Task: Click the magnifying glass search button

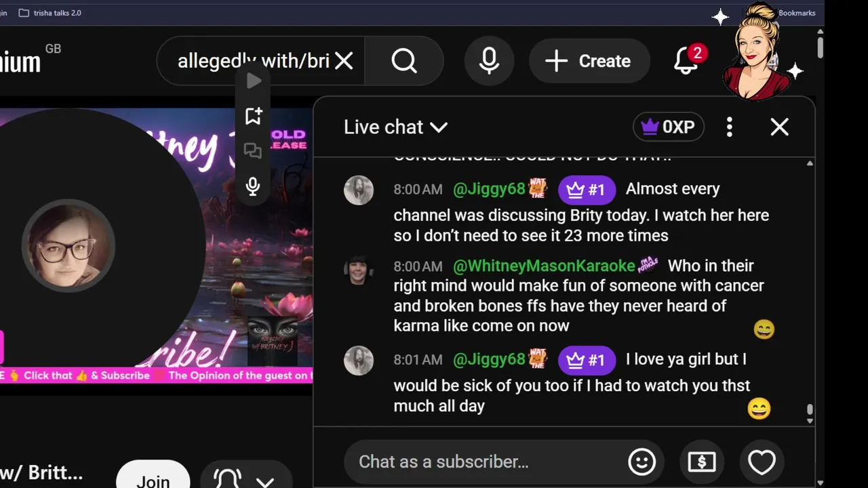Action: 404,61
